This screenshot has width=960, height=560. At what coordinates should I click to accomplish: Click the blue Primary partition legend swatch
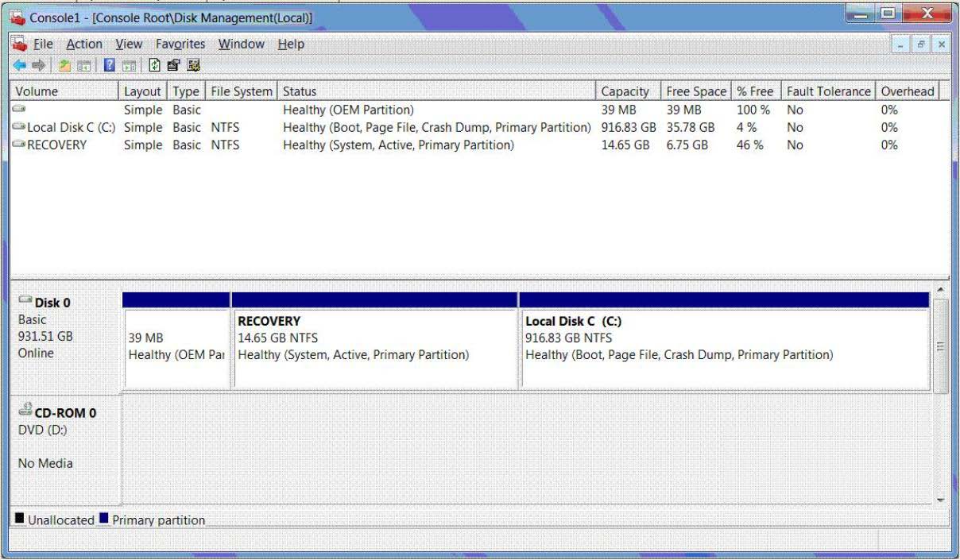(103, 519)
